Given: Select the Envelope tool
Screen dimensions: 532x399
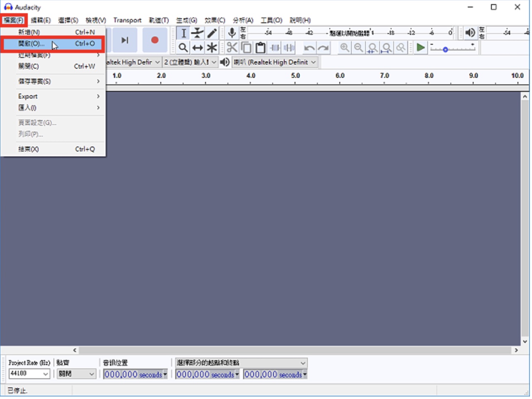Looking at the screenshot, I should coord(198,33).
